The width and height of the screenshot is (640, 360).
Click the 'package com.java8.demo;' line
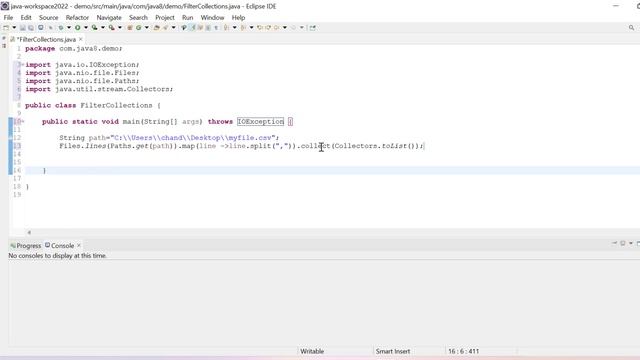pyautogui.click(x=73, y=48)
